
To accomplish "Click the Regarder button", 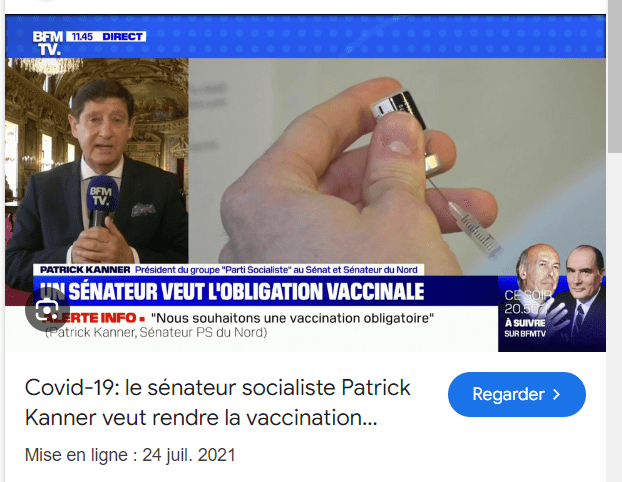I will [x=516, y=394].
